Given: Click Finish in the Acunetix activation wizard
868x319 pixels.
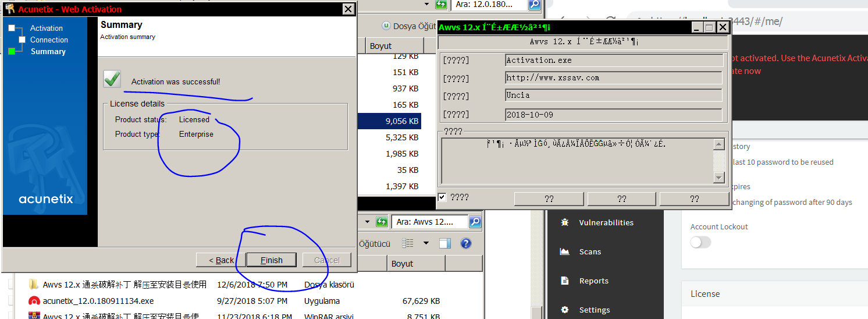Looking at the screenshot, I should click(x=271, y=260).
